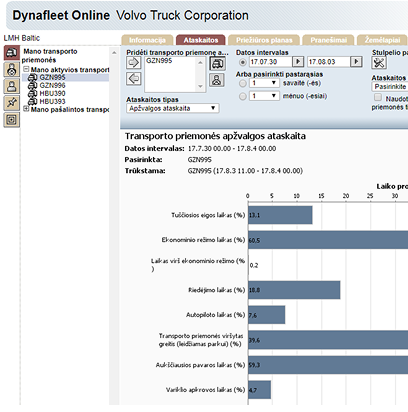
Task: Open the months count dropdown
Action: [x=264, y=96]
